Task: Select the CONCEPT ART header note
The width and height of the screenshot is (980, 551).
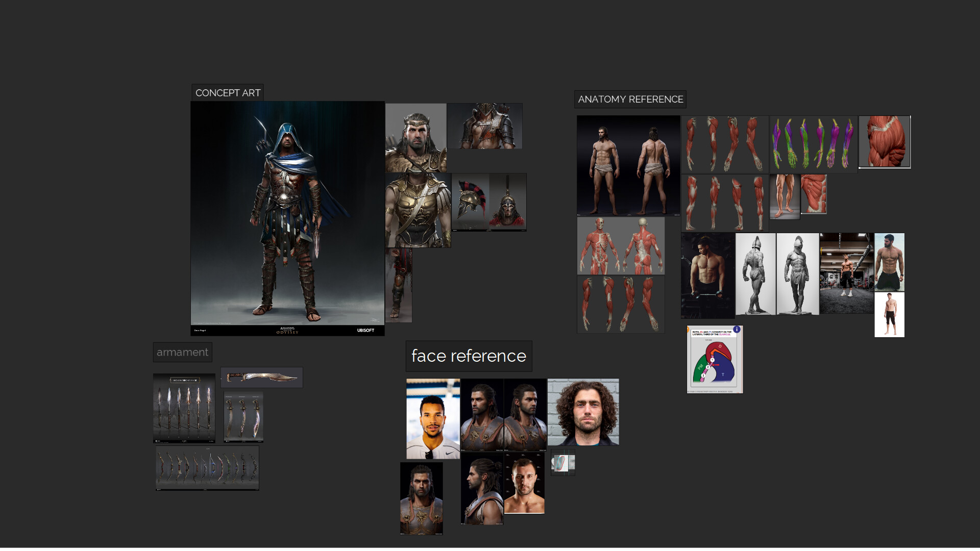Action: (228, 92)
